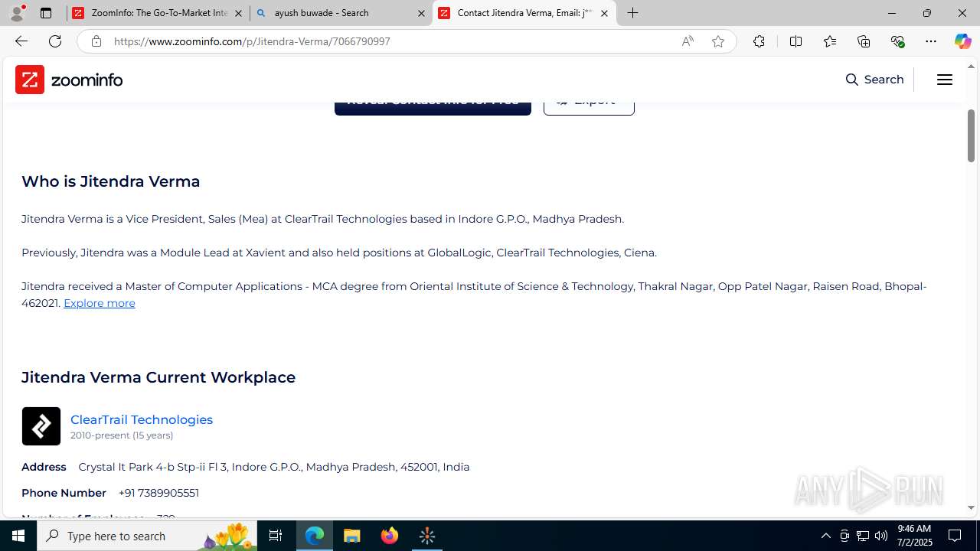The height and width of the screenshot is (551, 980).
Task: Open the Copilot sidebar icon
Action: click(x=962, y=41)
